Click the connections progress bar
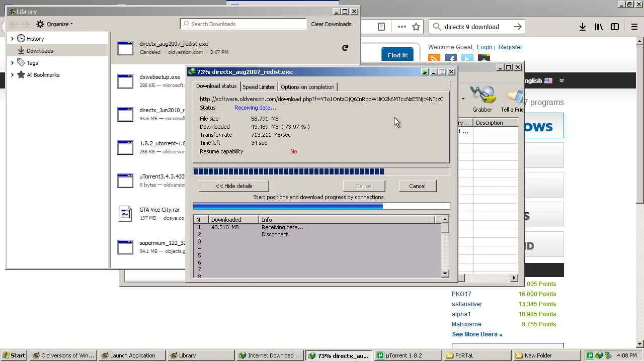Viewport: 644px width, 362px height. 321,206
